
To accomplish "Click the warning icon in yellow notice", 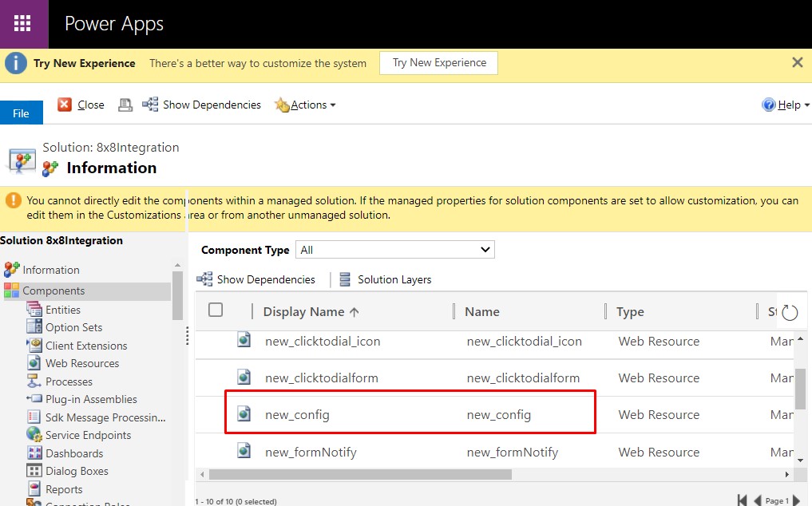I will tap(13, 200).
